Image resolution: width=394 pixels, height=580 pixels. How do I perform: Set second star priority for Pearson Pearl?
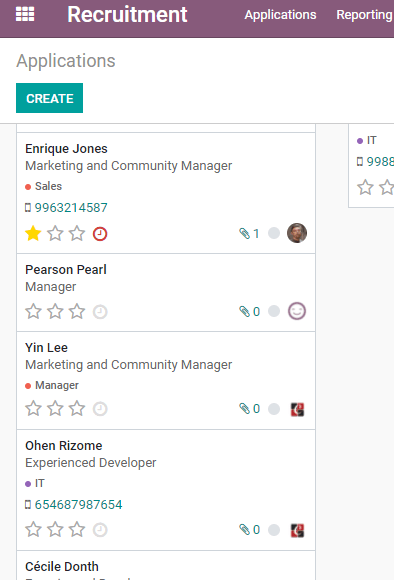(55, 311)
